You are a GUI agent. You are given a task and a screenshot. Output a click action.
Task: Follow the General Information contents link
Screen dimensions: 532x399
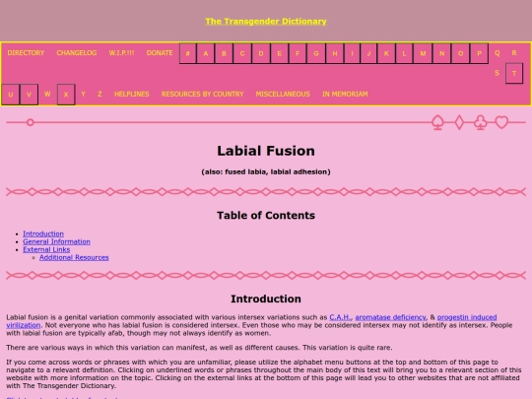57,241
